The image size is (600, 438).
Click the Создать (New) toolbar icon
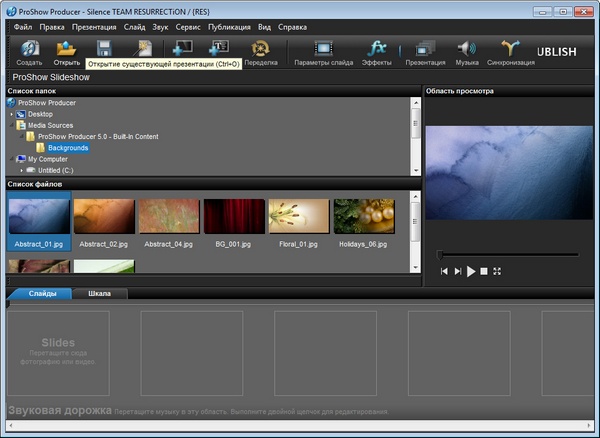click(29, 50)
